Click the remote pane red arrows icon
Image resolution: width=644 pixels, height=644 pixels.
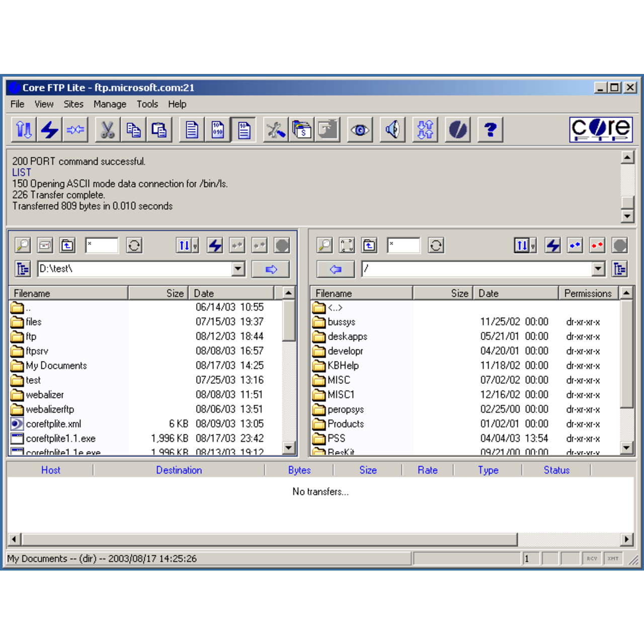pyautogui.click(x=598, y=246)
